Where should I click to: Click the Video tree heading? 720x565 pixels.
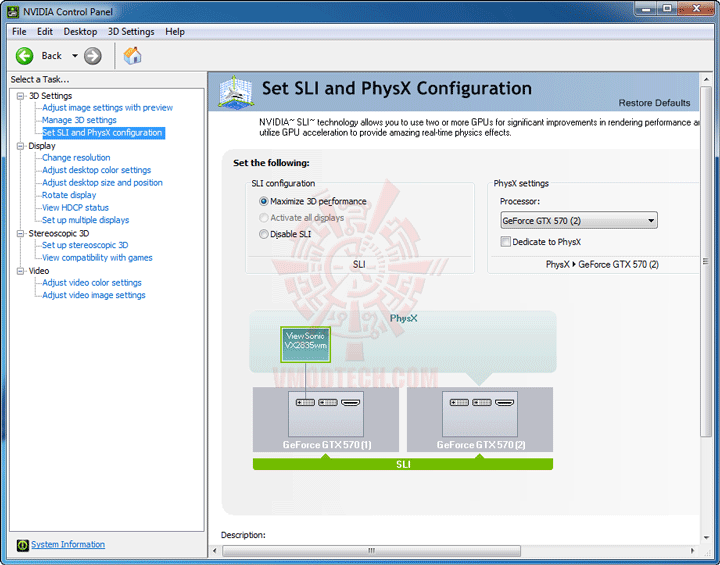pyautogui.click(x=39, y=271)
